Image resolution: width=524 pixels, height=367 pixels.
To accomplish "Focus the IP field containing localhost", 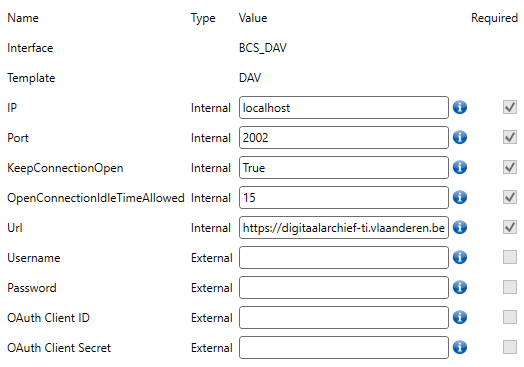I will coord(344,108).
